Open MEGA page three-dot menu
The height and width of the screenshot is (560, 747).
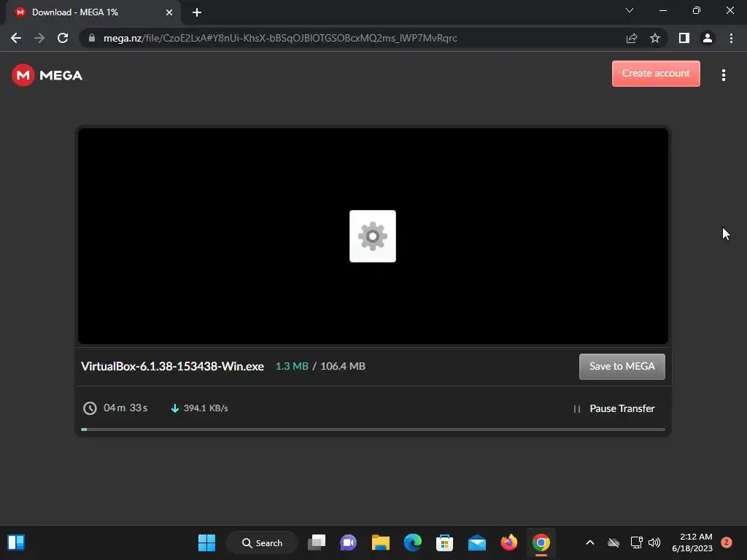(723, 75)
